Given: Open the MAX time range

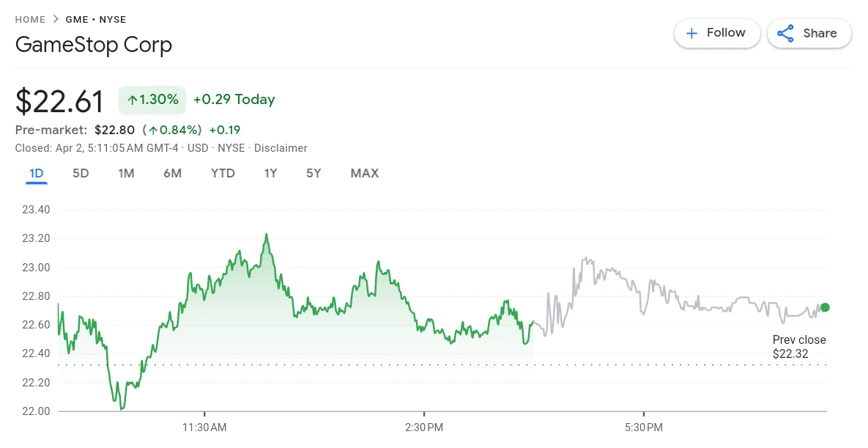Looking at the screenshot, I should 365,173.
